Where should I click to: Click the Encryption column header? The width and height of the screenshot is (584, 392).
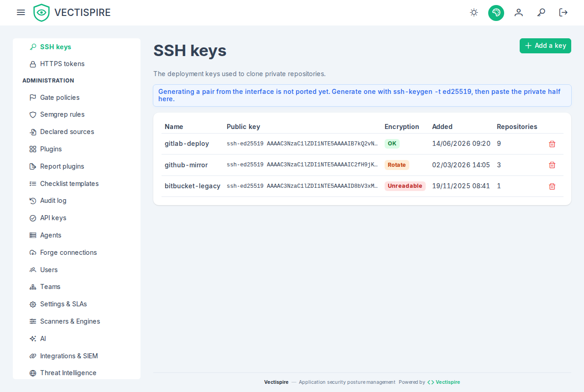(402, 127)
